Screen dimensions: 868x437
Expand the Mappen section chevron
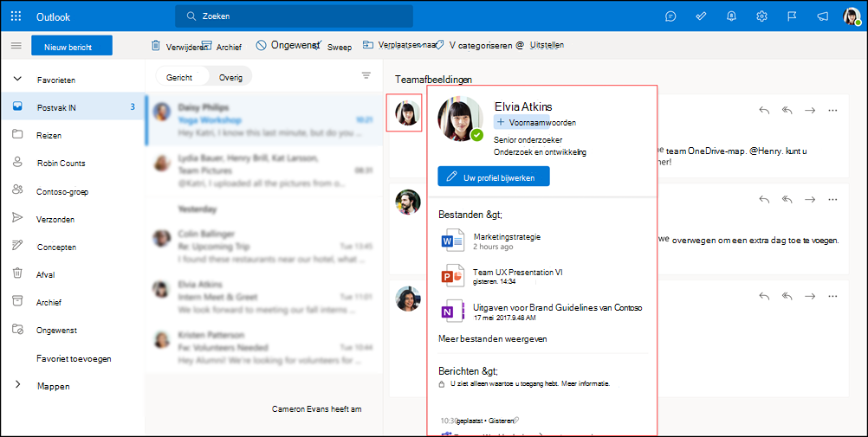pos(16,384)
